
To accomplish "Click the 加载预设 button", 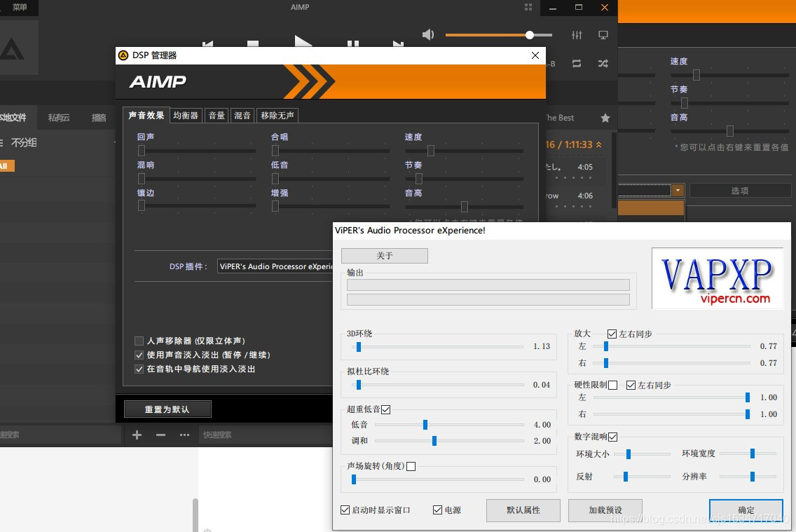I will (x=605, y=510).
